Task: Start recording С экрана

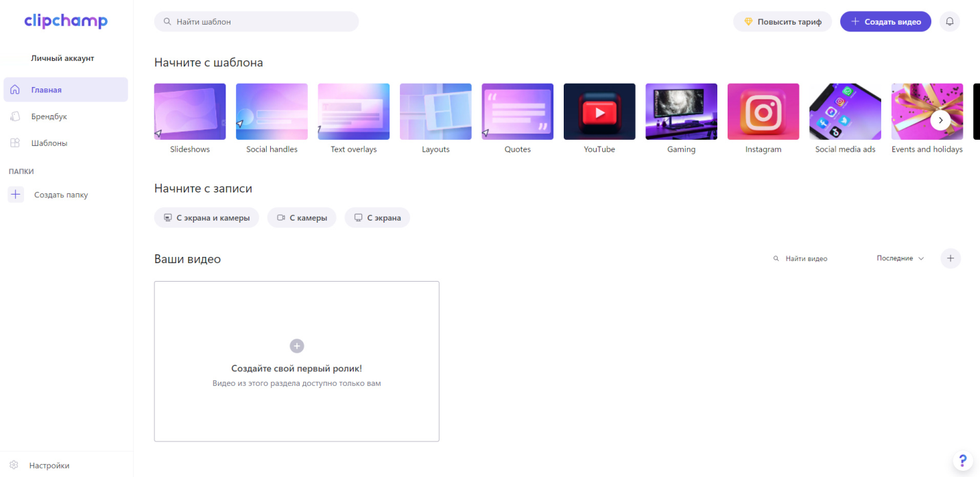Action: click(x=377, y=218)
